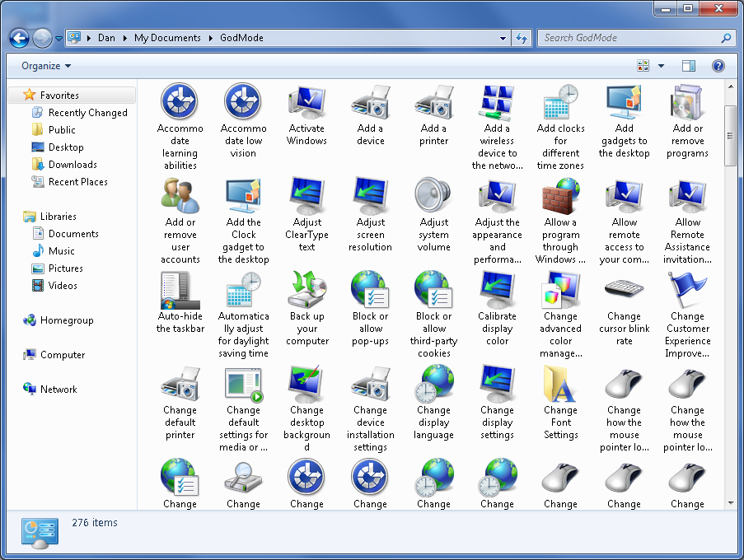Image resolution: width=744 pixels, height=560 pixels.
Task: Select Auto-hide the taskbar icon
Action: [x=180, y=291]
